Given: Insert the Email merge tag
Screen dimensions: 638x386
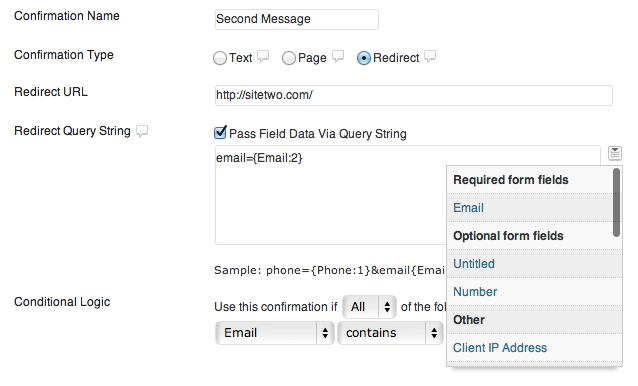Looking at the screenshot, I should pos(468,208).
